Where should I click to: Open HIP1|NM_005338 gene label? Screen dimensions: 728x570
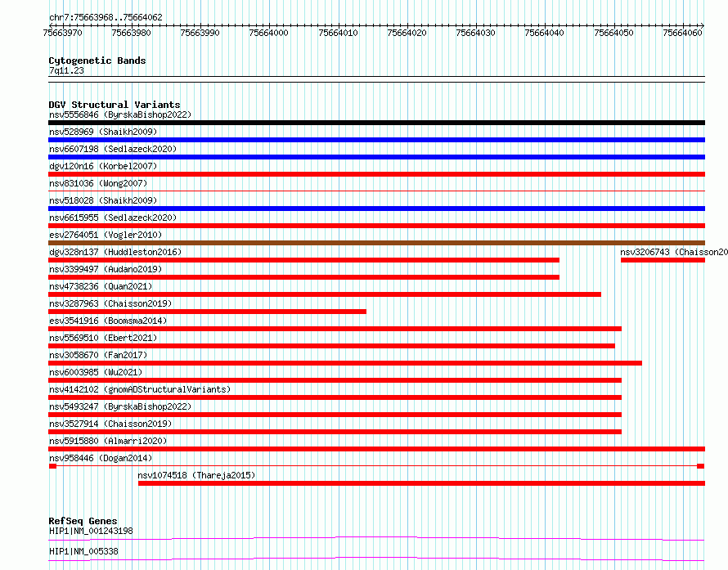(x=83, y=551)
